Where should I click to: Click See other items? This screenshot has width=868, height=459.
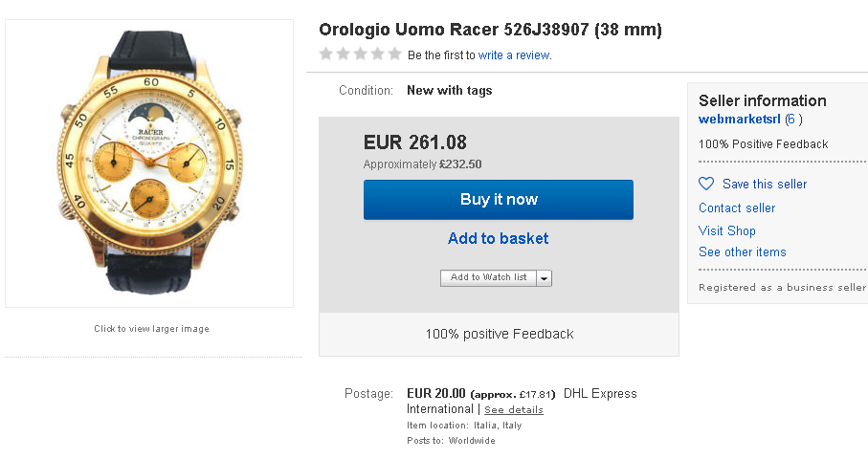[743, 252]
